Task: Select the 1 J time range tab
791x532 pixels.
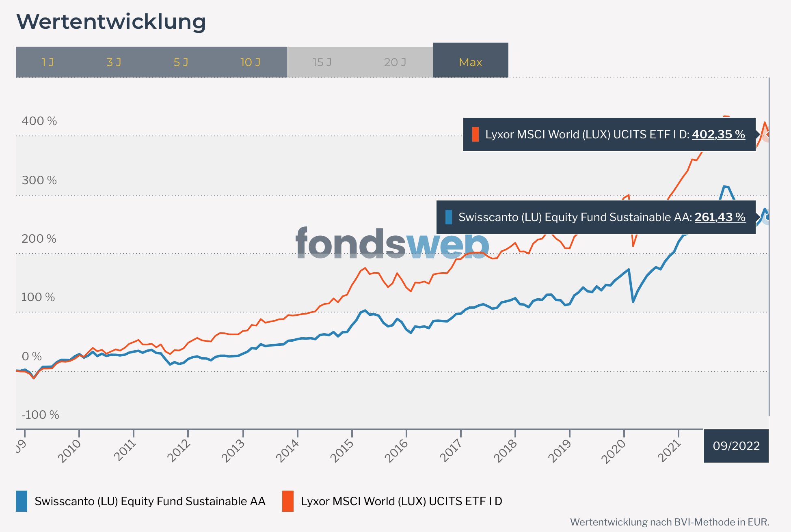Action: (x=48, y=62)
